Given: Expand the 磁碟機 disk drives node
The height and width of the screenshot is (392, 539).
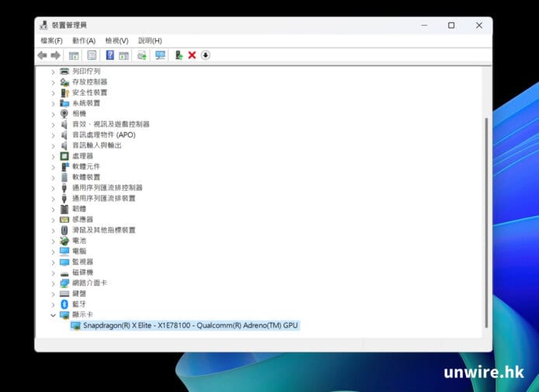Looking at the screenshot, I should point(53,272).
